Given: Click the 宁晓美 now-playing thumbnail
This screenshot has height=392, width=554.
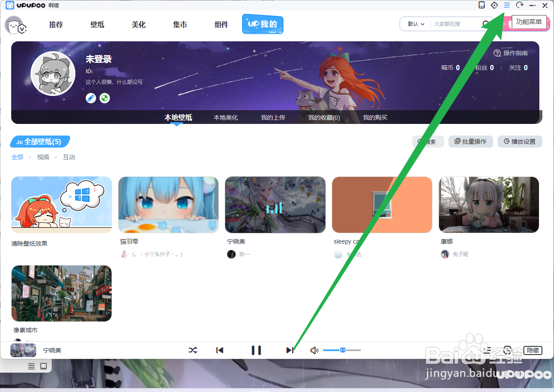Looking at the screenshot, I should 23,350.
